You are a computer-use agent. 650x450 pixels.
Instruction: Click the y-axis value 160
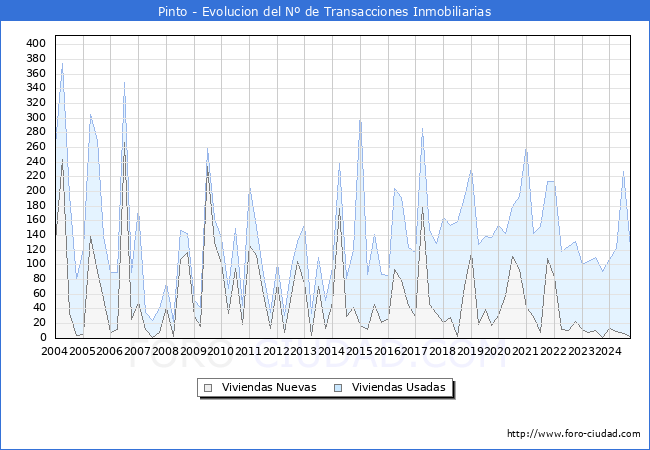click(x=36, y=220)
